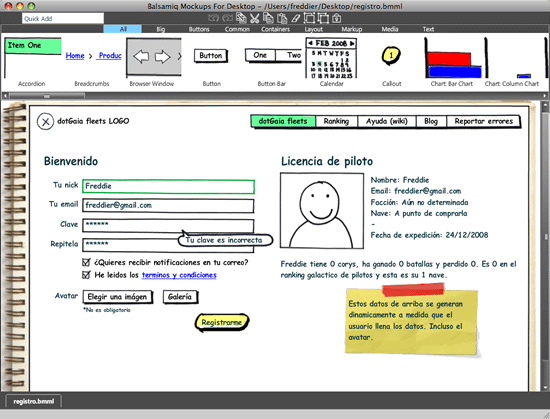Click the library scrollbar left arrow
The image size is (550, 419).
click(x=5, y=95)
